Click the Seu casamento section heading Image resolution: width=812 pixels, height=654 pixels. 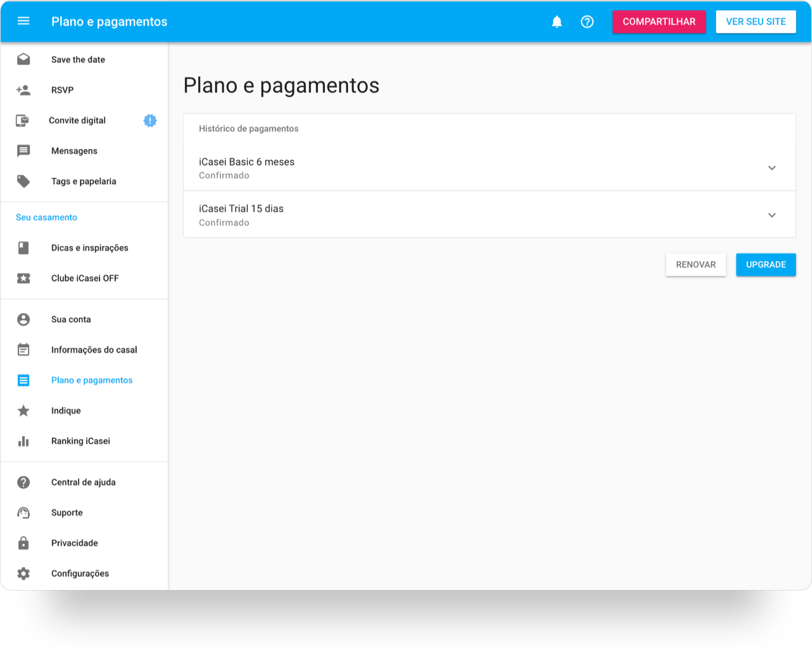coord(46,217)
